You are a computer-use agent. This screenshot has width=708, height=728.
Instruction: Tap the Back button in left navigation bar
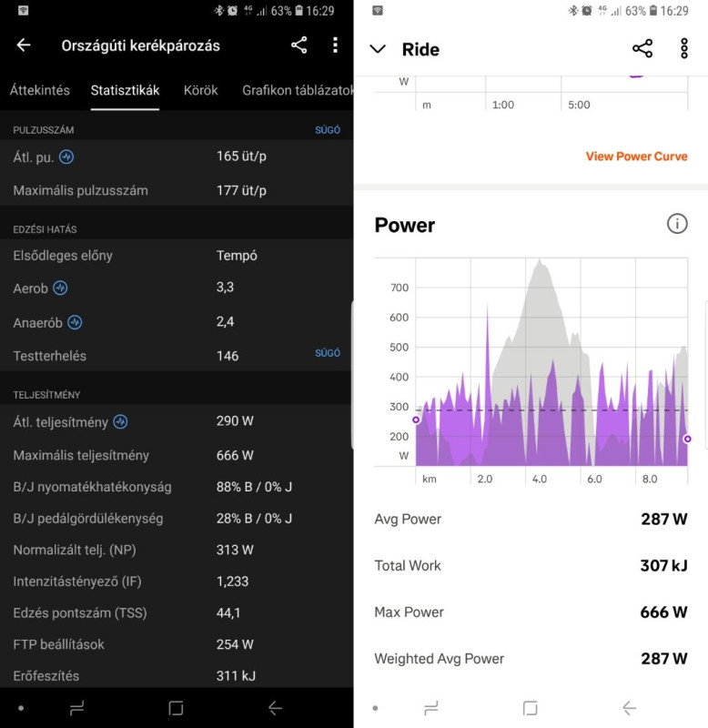click(276, 708)
